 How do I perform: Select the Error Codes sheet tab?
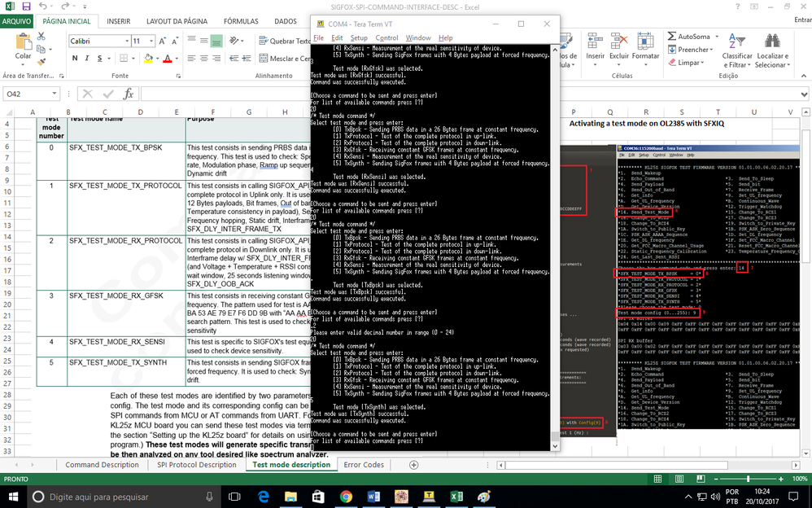[364, 465]
